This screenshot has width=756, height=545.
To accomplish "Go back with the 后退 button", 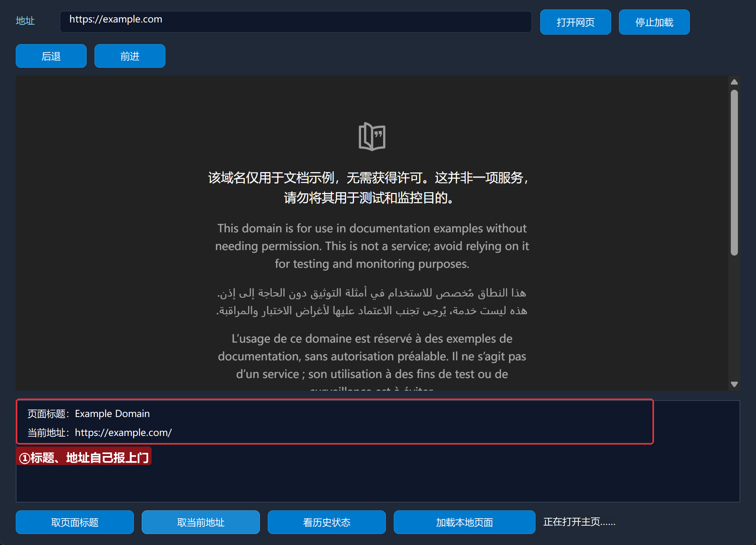I will (51, 56).
